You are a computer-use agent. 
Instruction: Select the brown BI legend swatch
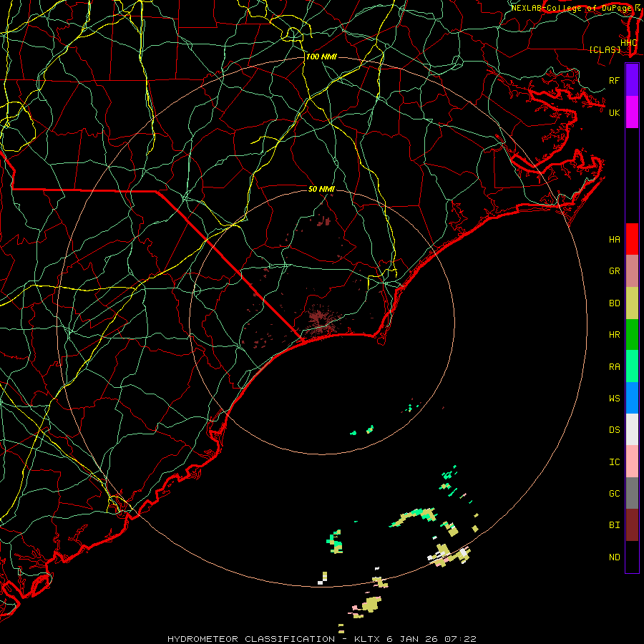632,525
